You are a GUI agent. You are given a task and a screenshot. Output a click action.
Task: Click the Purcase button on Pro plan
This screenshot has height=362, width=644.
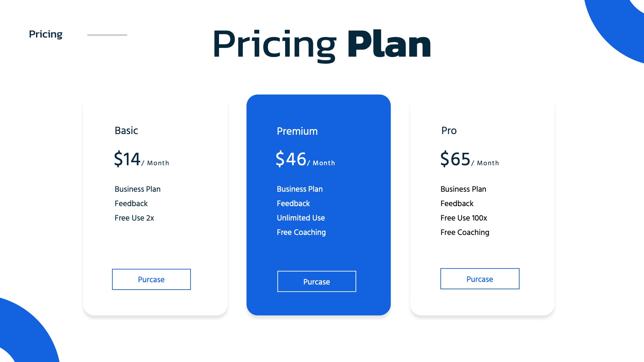point(480,279)
